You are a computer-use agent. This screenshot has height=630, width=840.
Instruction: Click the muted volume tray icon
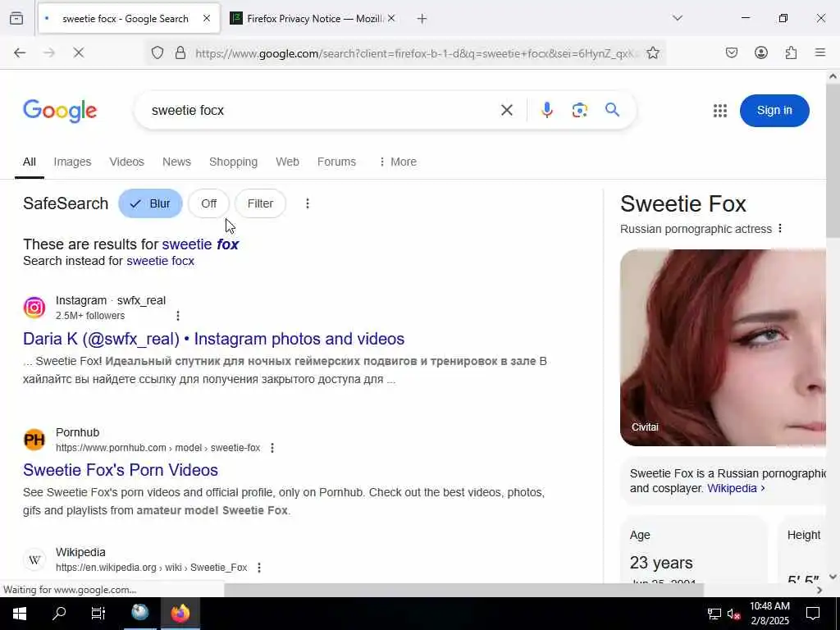coord(734,614)
